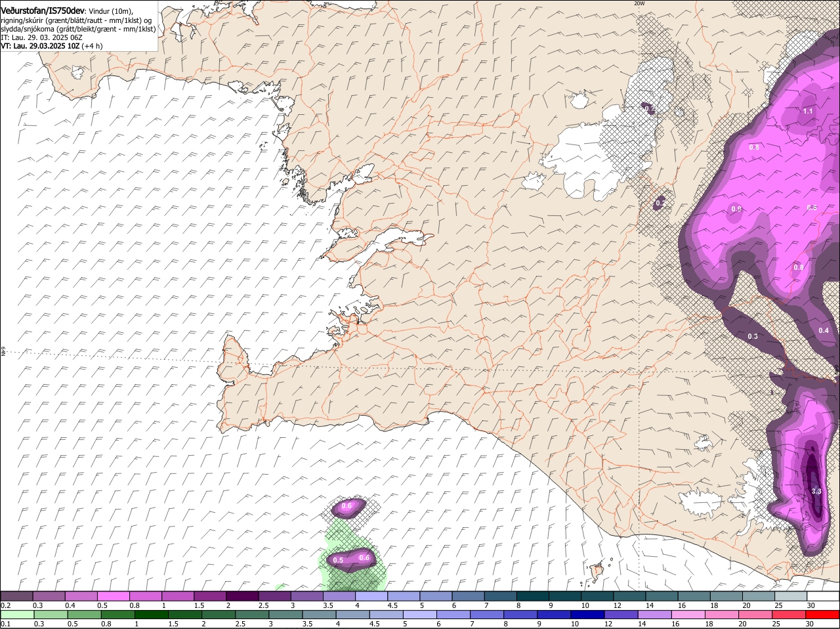The image size is (840, 629).
Task: Click the 1.1 precipitation value on the map
Action: [808, 112]
